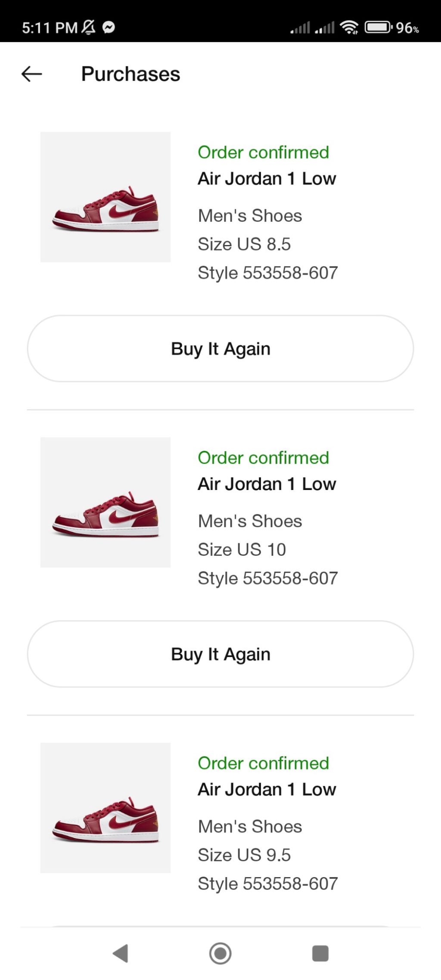The height and width of the screenshot is (980, 441).
Task: Tap the Wi-Fi status icon
Action: point(349,28)
